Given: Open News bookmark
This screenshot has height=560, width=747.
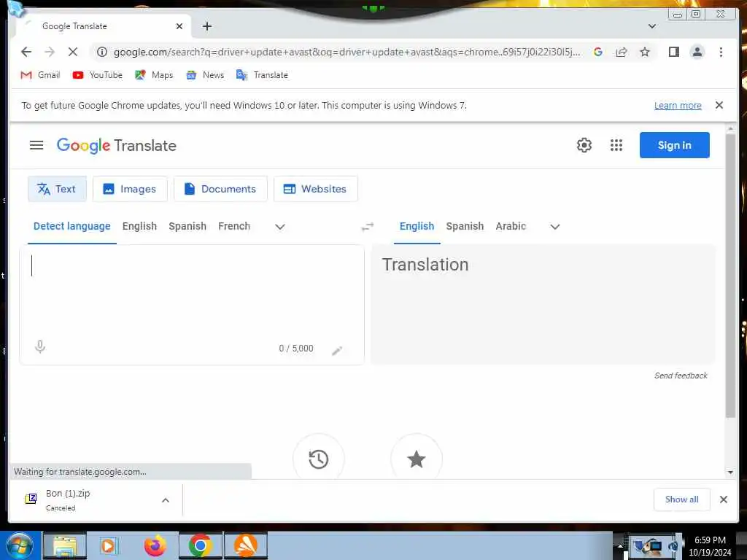Looking at the screenshot, I should (x=205, y=75).
